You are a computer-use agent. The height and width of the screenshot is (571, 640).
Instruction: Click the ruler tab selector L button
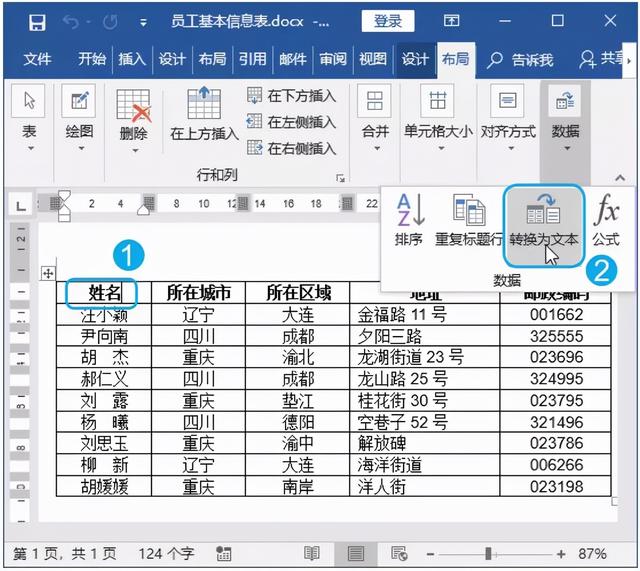point(20,206)
